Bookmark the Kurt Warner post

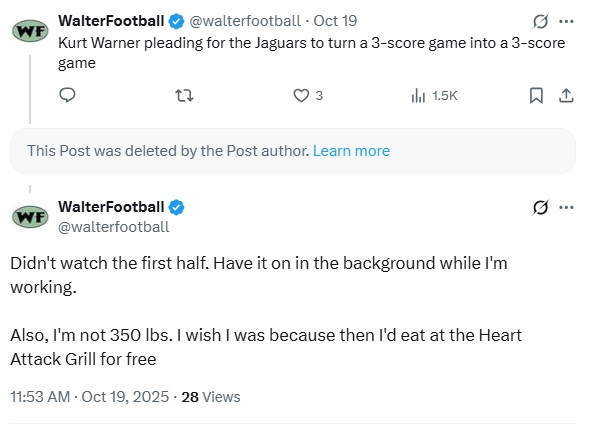(536, 96)
